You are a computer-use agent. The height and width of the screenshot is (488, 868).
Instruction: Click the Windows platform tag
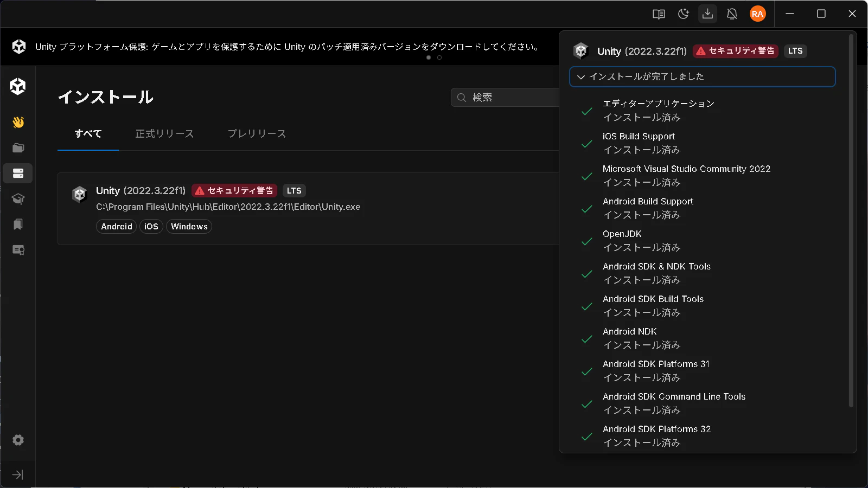tap(189, 227)
